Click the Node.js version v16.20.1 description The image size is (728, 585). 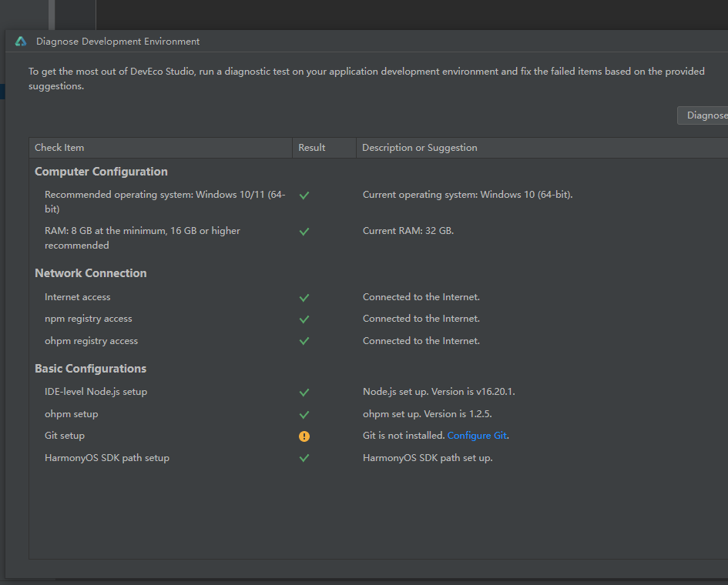(439, 392)
